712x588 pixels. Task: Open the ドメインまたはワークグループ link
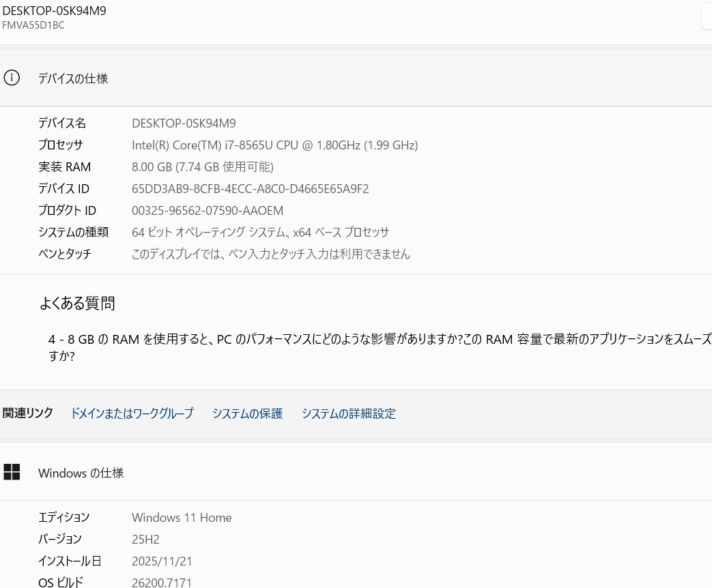[x=132, y=413]
